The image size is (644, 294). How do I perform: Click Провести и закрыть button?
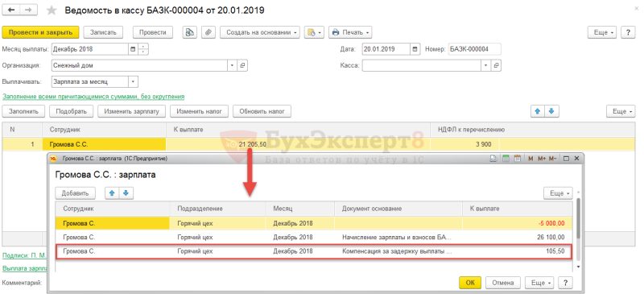pos(40,32)
